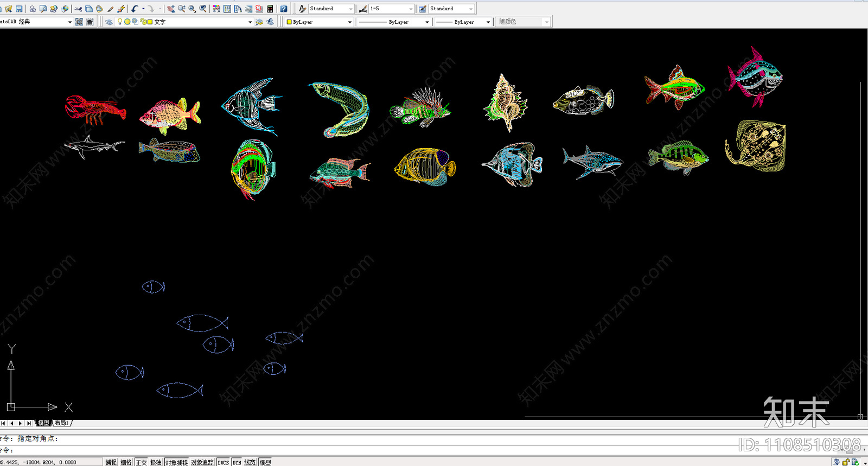Image resolution: width=868 pixels, height=466 pixels.
Task: Click the Plot printer icon
Action: [x=33, y=9]
